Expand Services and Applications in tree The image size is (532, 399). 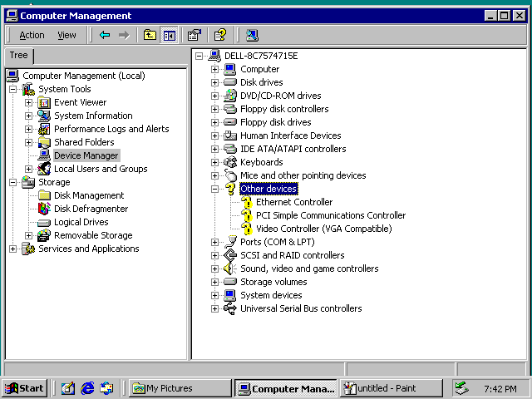[13, 249]
